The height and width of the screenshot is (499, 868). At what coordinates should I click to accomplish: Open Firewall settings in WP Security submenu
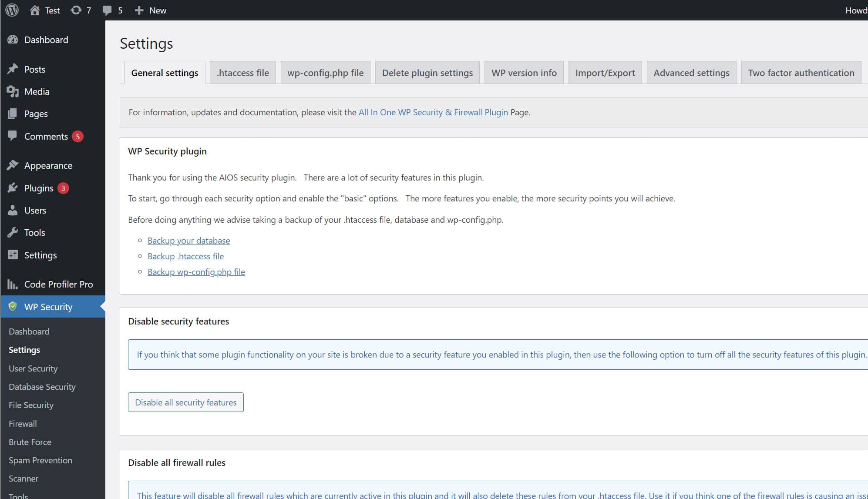tap(22, 423)
